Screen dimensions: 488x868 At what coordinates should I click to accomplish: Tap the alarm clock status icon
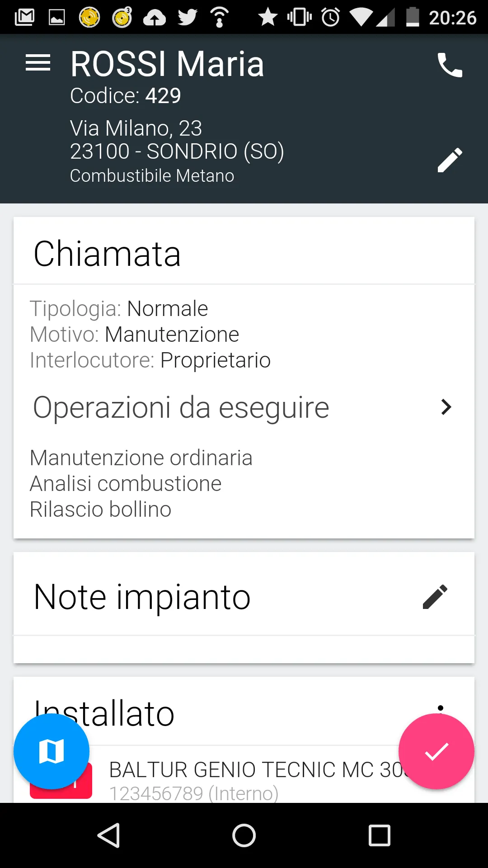331,18
